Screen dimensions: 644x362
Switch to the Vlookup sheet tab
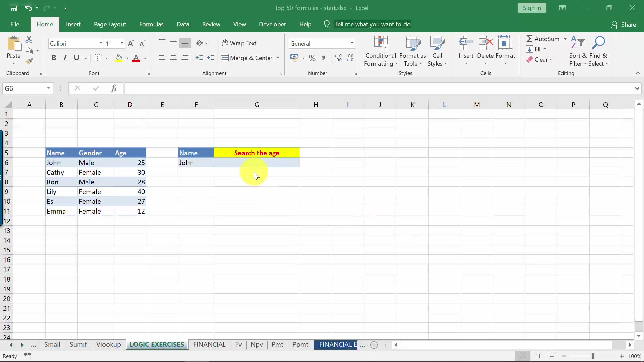[x=108, y=344]
